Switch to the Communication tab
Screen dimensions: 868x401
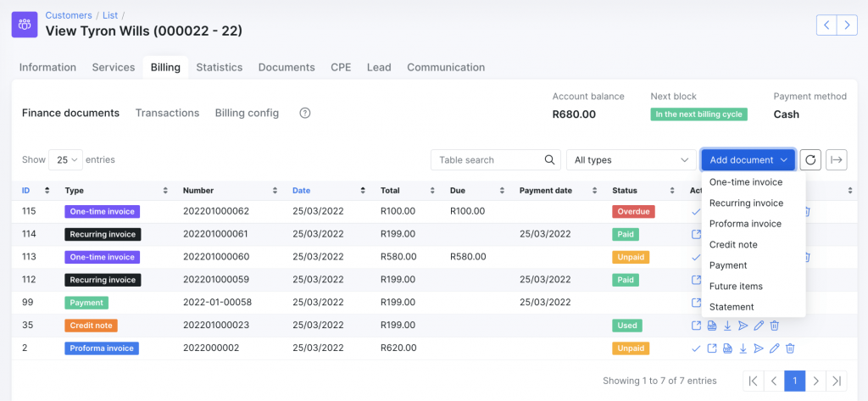tap(446, 68)
